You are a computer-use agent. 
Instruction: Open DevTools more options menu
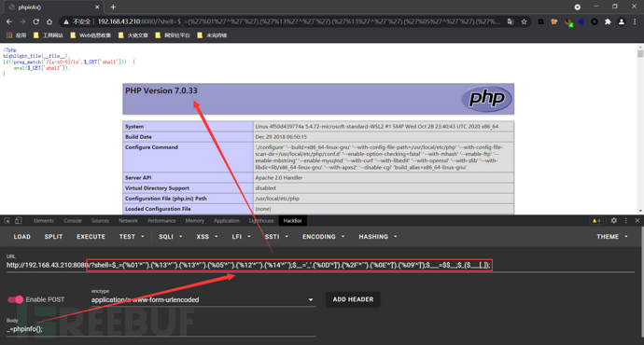click(626, 221)
